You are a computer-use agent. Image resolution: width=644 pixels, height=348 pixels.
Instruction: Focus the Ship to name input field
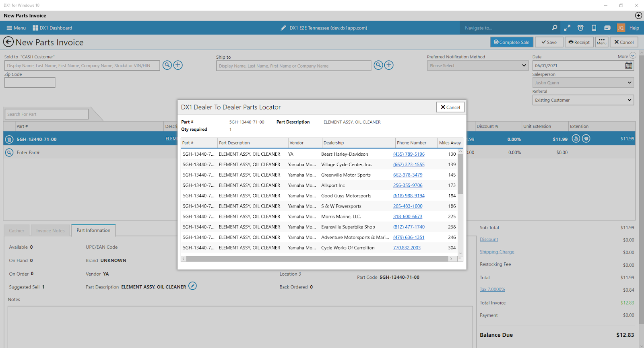coord(293,66)
